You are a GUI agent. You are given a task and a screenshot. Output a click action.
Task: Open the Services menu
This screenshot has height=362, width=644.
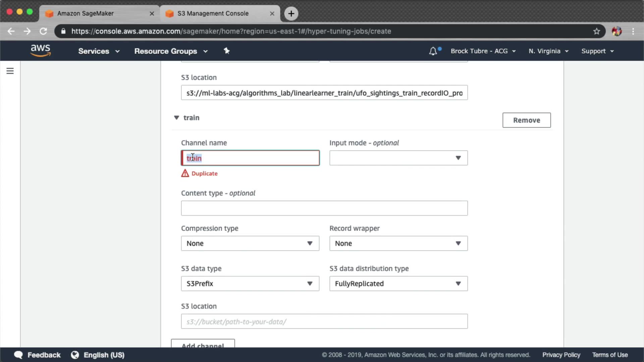pos(99,51)
